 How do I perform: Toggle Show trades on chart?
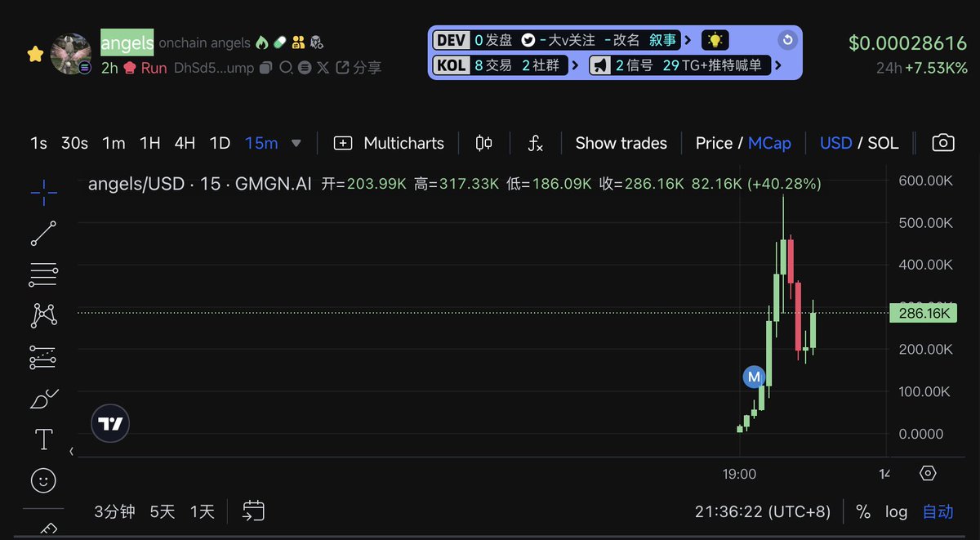pyautogui.click(x=621, y=143)
